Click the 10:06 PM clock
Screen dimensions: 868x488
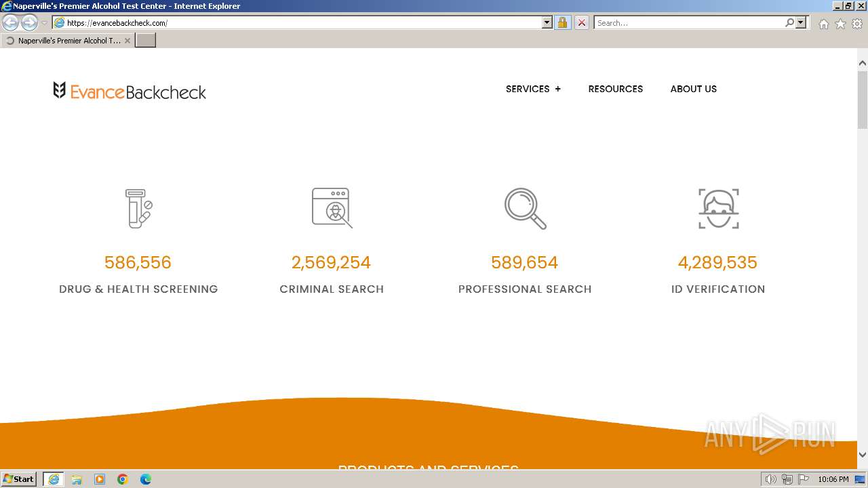(x=833, y=479)
